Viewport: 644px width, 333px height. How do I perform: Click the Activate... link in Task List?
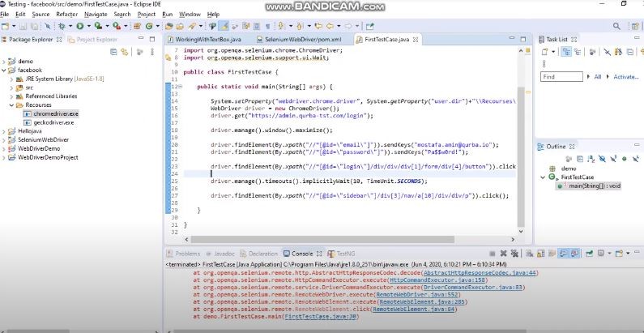click(x=626, y=77)
